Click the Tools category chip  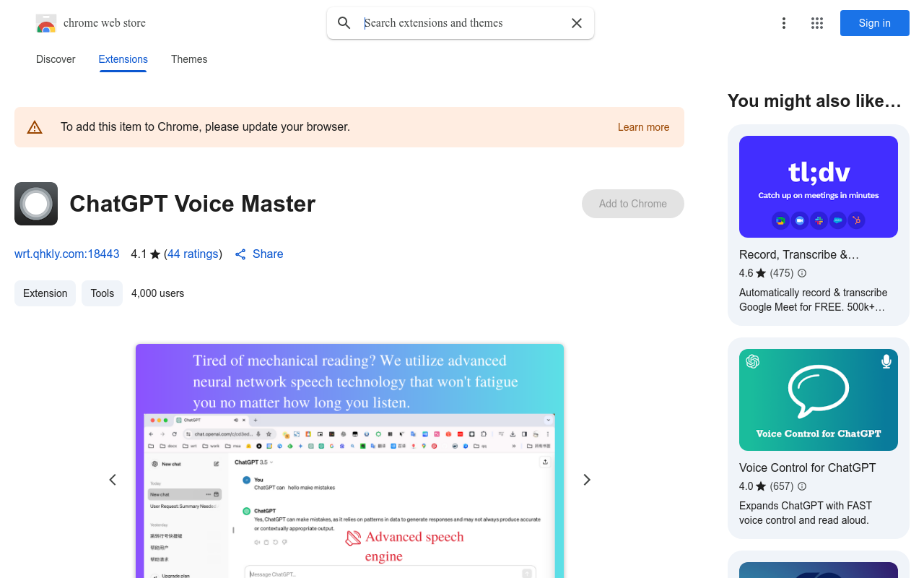click(103, 293)
